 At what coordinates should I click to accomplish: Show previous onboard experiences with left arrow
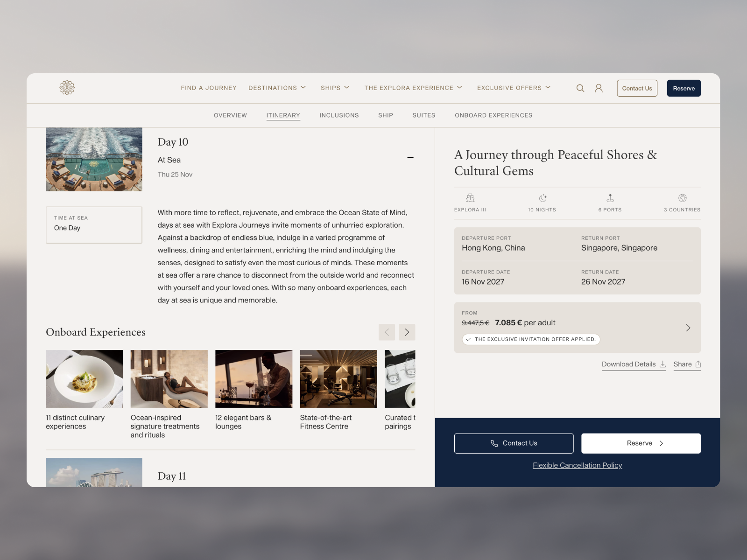coord(387,332)
